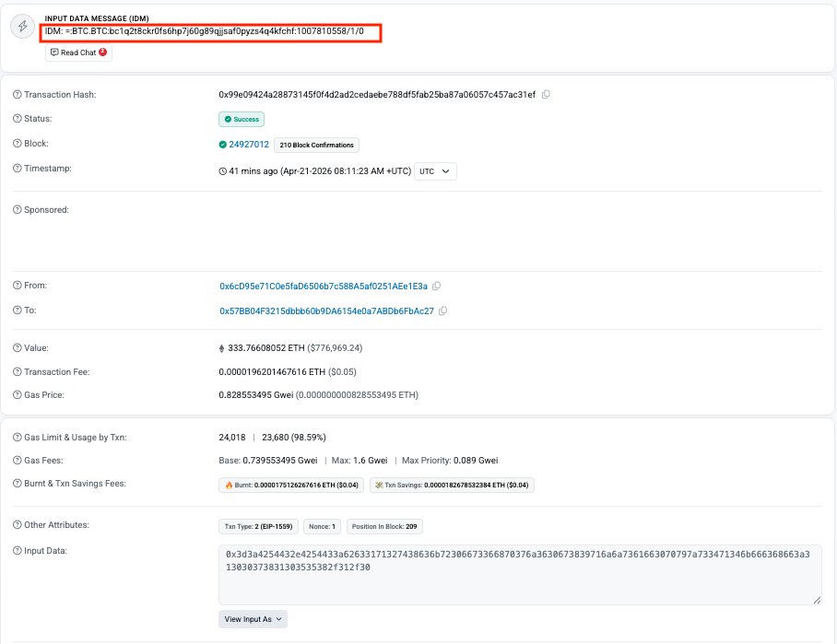The height and width of the screenshot is (644, 837).
Task: Click the copy icon beside the From address
Action: tap(436, 286)
